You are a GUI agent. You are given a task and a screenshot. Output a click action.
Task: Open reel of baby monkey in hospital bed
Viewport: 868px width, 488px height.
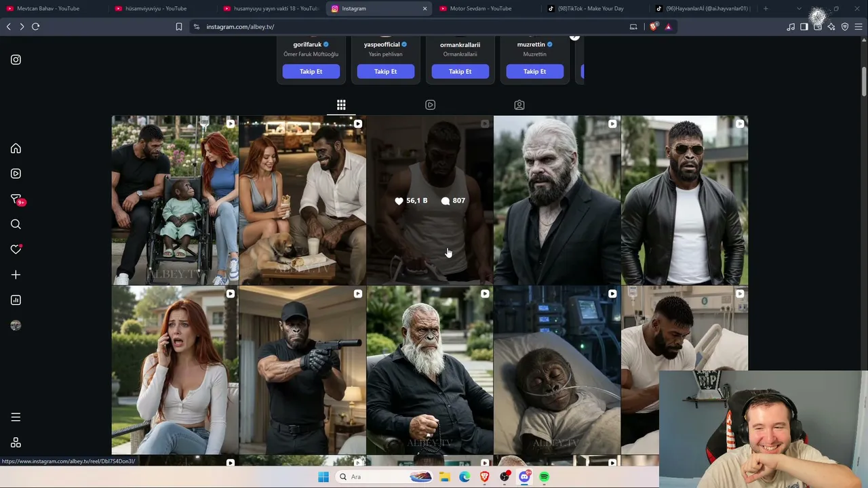pos(557,370)
